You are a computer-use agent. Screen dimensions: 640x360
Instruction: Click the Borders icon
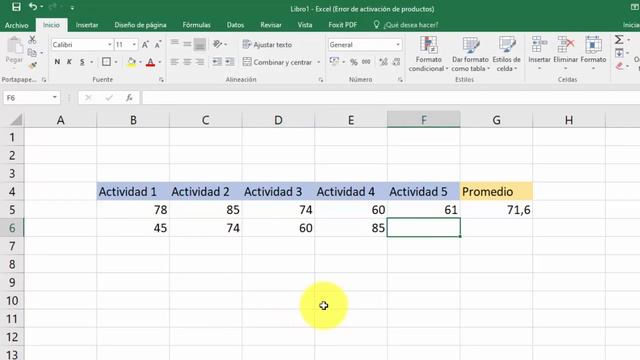pos(106,62)
